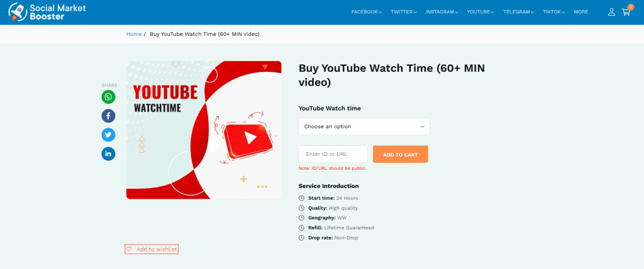The width and height of the screenshot is (644, 269).
Task: Expand the INSTAGRAM menu
Action: coord(442,13)
